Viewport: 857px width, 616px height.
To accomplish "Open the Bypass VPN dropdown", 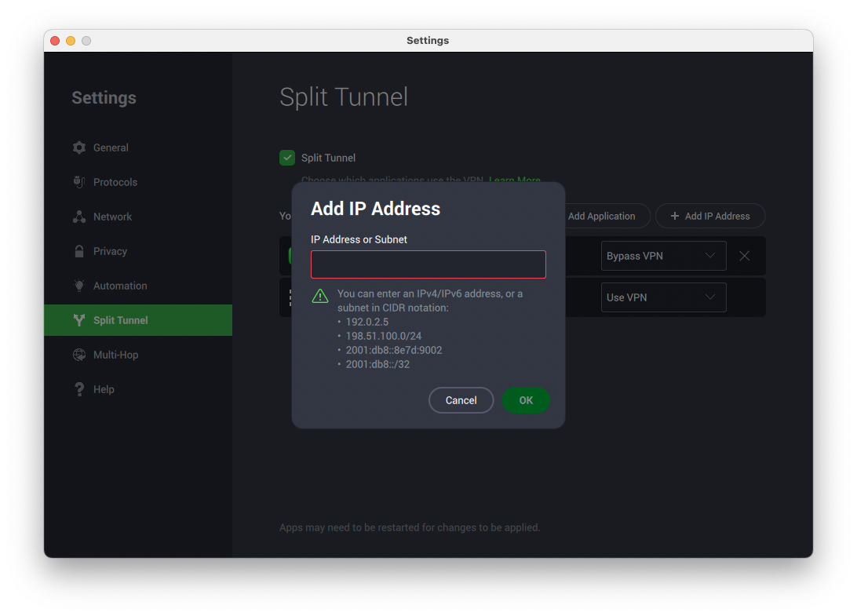I will point(663,256).
